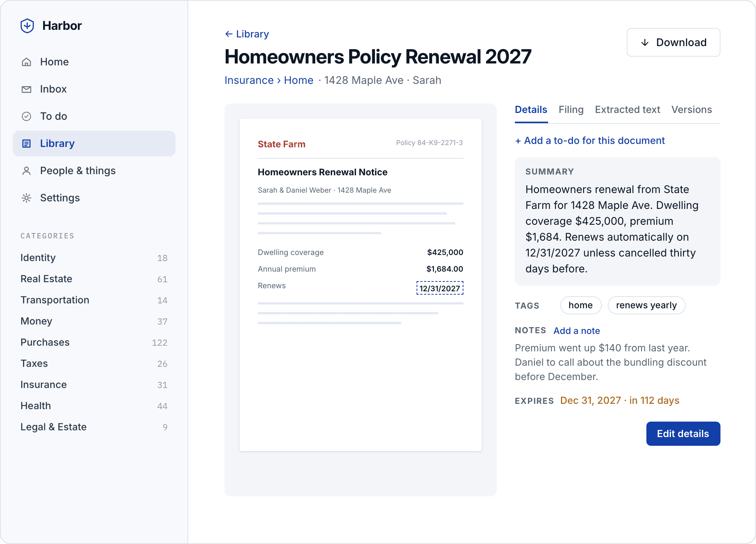Screen dimensions: 756x544
Task: Click the People & things person icon
Action: (x=26, y=171)
